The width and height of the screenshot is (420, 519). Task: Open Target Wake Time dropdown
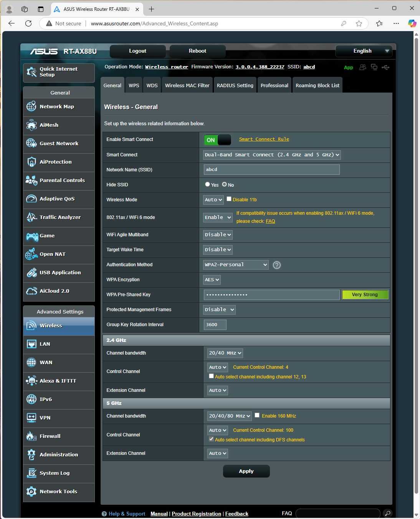pyautogui.click(x=218, y=250)
